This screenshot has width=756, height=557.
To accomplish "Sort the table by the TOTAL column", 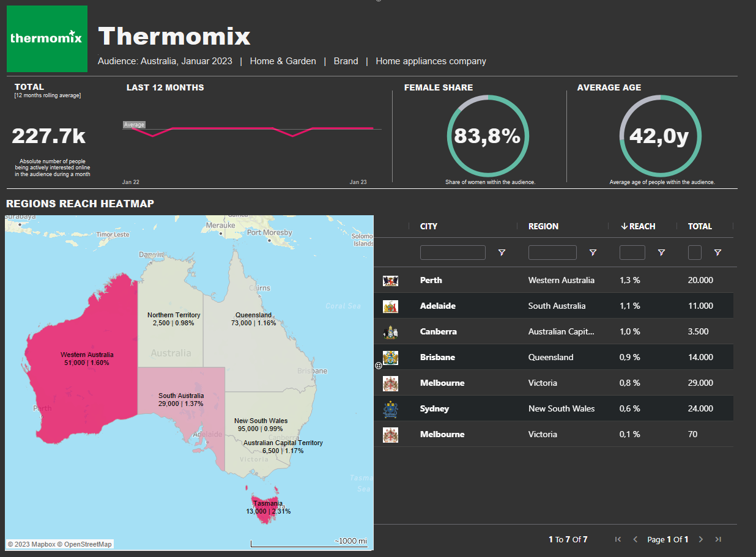I will pos(700,226).
